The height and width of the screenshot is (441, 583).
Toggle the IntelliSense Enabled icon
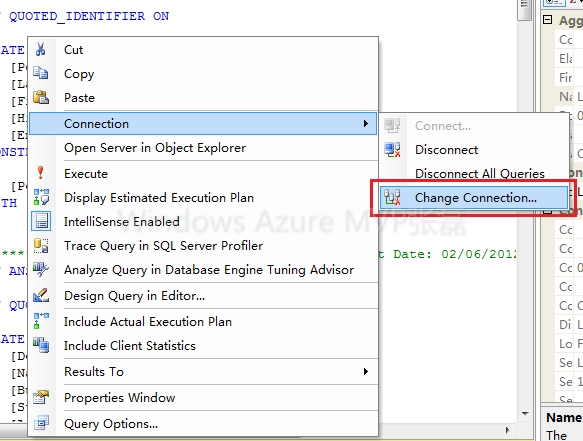pos(41,221)
